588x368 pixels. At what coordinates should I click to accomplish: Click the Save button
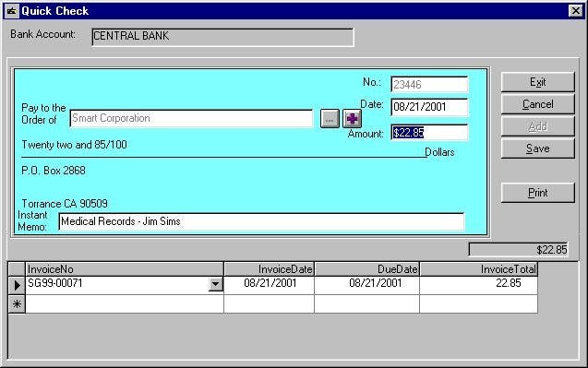tap(537, 148)
